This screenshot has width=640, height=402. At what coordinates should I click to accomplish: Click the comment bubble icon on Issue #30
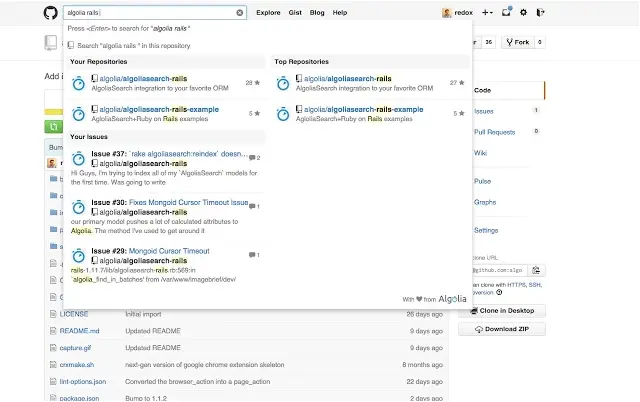coord(252,206)
